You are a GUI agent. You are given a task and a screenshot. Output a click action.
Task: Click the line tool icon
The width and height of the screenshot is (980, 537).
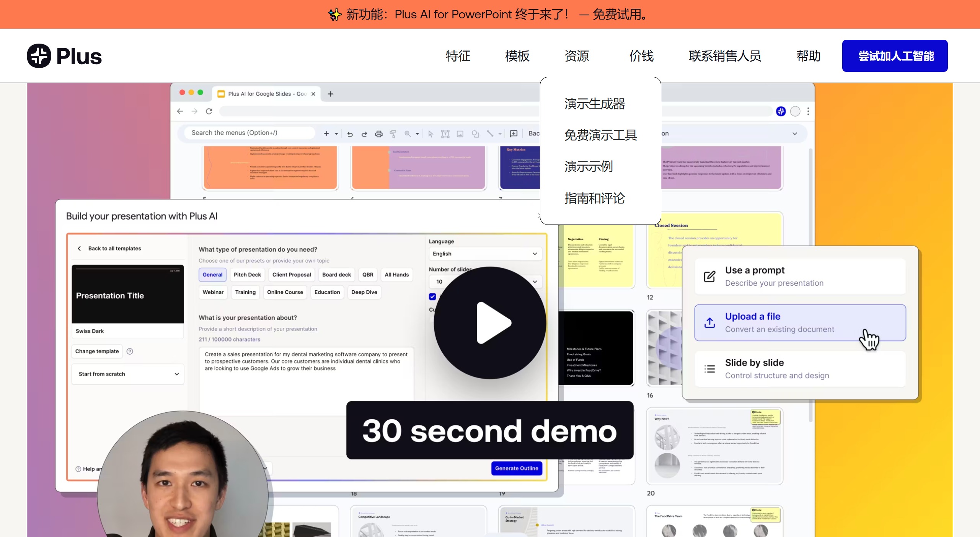click(490, 133)
